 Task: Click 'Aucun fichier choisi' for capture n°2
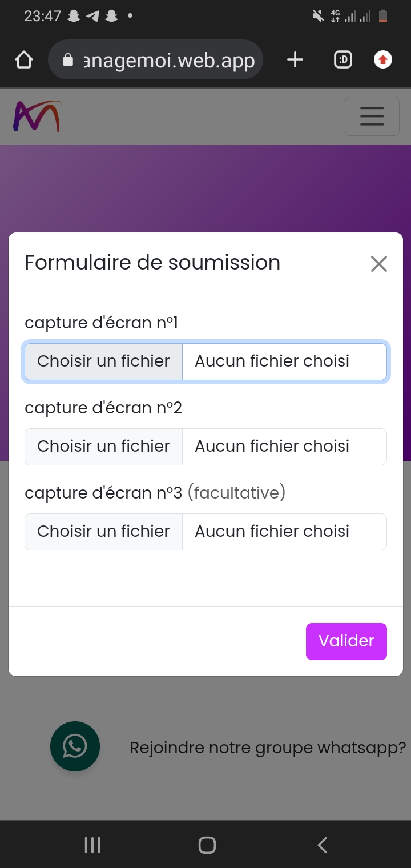[272, 447]
